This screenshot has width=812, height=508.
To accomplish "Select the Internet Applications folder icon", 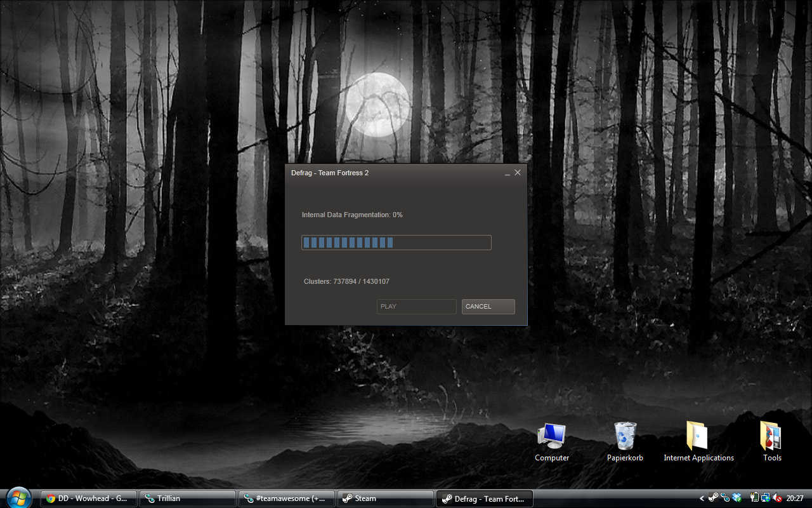I will 698,442.
